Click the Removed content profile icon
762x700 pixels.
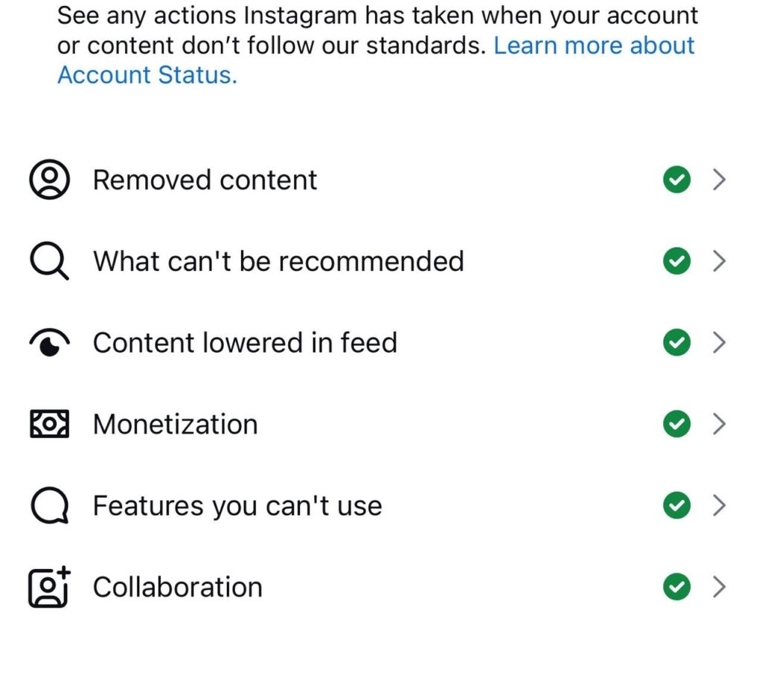[x=48, y=179]
